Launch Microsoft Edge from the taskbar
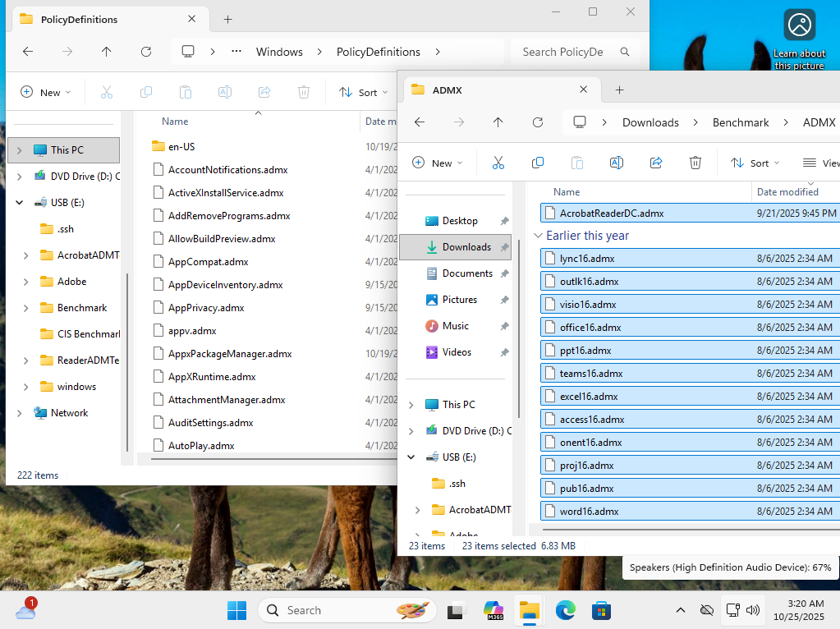Image resolution: width=840 pixels, height=629 pixels. point(565,610)
